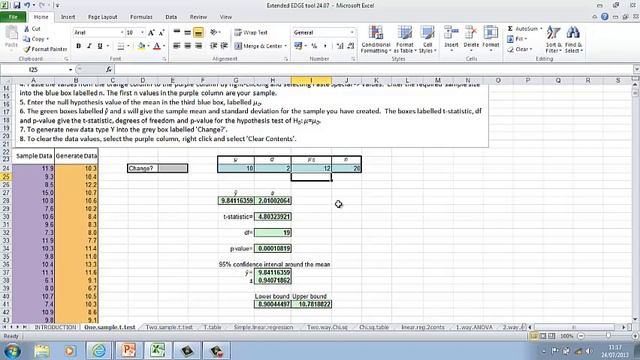Click the Increase Indent icon
The height and width of the screenshot is (360, 640).
224,46
